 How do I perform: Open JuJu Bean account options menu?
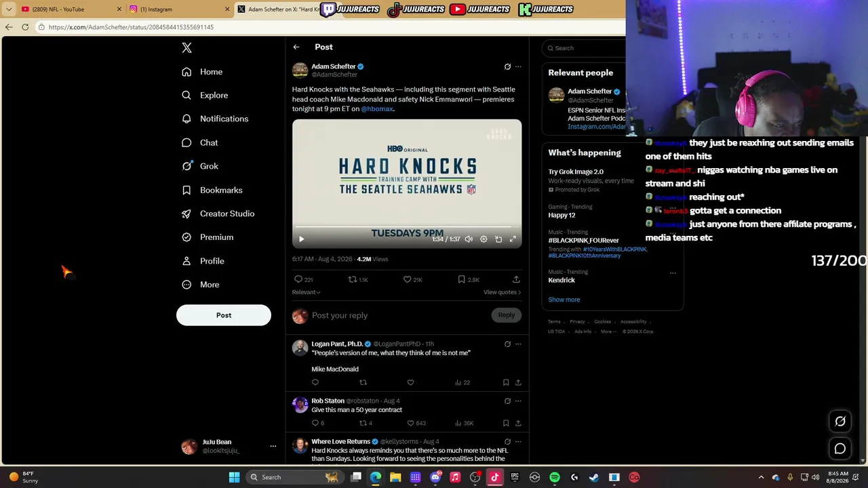click(273, 446)
